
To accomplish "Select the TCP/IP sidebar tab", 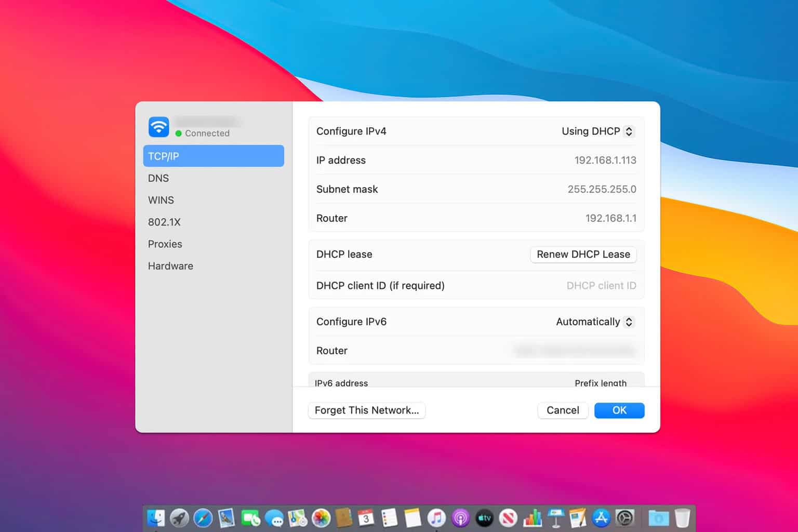I will tap(214, 156).
